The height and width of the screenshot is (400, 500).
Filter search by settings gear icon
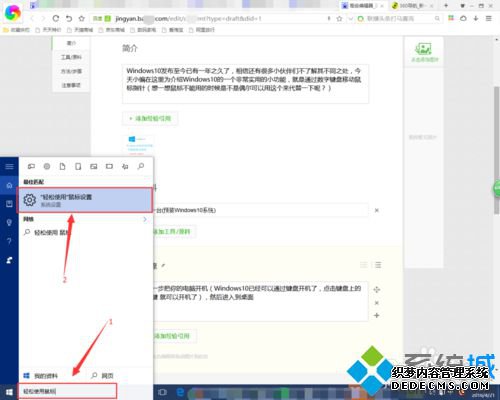[47, 166]
